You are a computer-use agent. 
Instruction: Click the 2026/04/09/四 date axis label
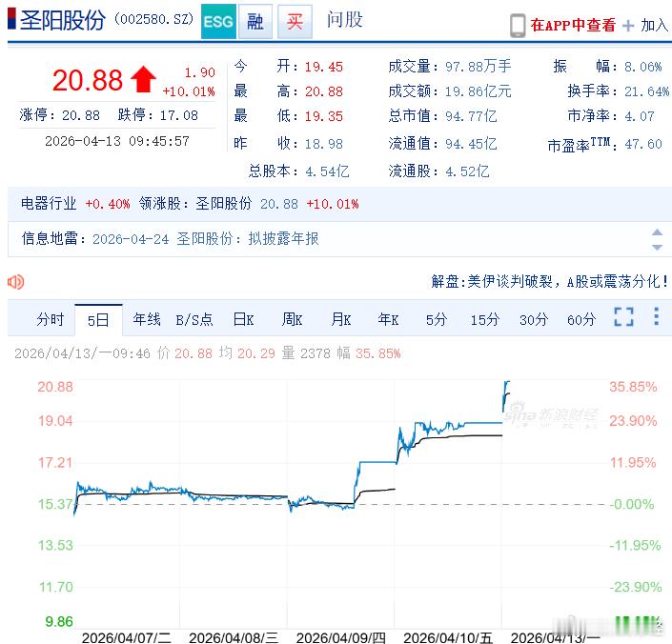[x=340, y=638]
